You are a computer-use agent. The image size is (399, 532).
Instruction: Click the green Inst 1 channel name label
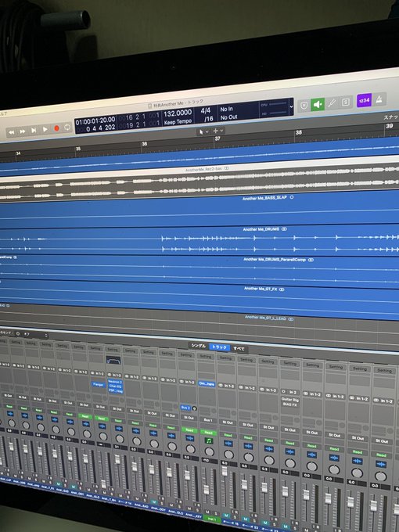212,519
